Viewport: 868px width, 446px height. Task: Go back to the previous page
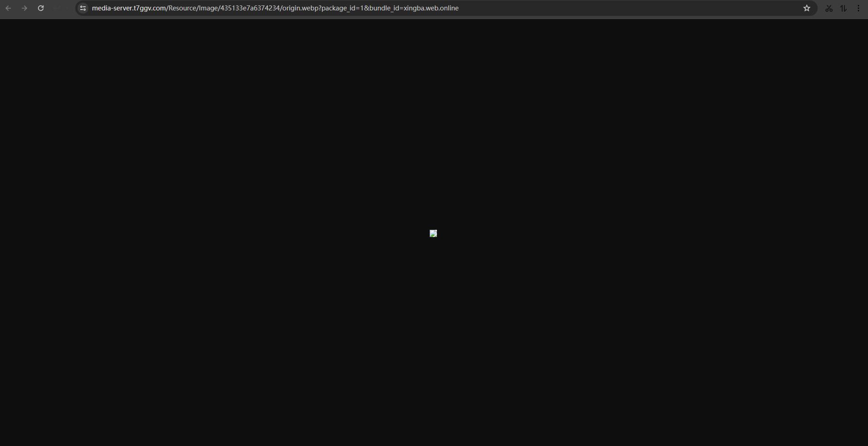tap(8, 8)
